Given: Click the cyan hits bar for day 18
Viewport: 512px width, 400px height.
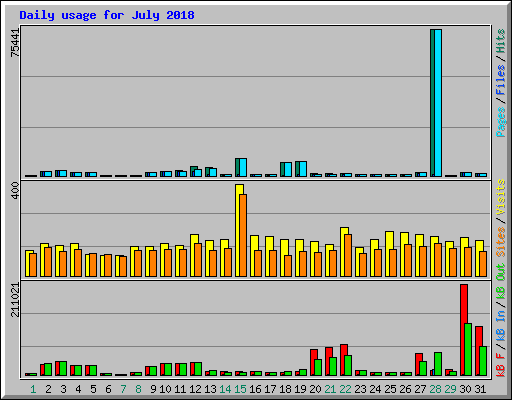Looking at the screenshot, I should [x=288, y=170].
